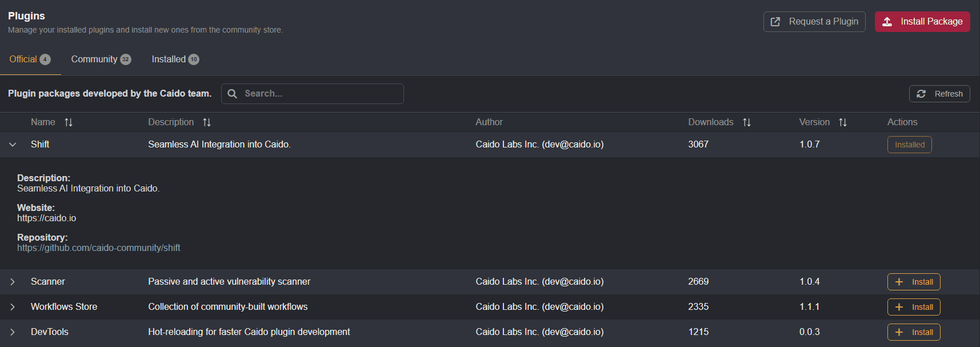Collapse the Shift plugin details
The height and width of the screenshot is (347, 980).
pyautogui.click(x=13, y=144)
